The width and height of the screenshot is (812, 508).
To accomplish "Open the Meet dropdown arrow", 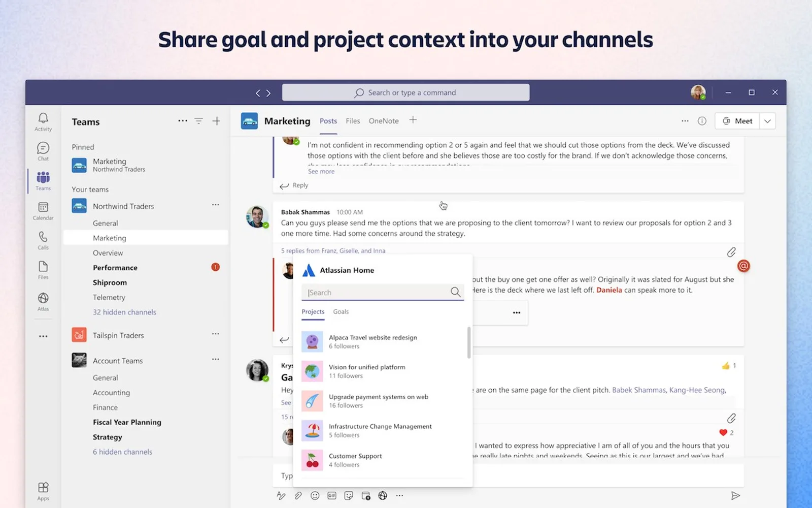I will click(767, 121).
